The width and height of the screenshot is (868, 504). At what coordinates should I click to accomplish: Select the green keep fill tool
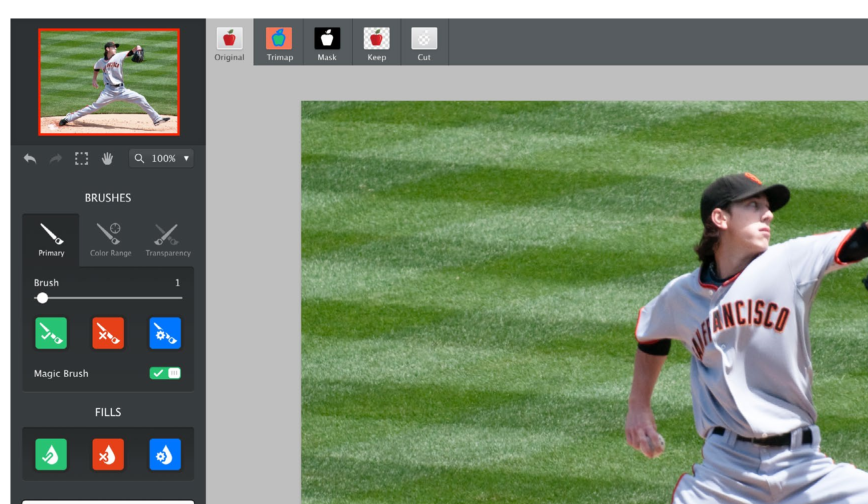(x=51, y=454)
